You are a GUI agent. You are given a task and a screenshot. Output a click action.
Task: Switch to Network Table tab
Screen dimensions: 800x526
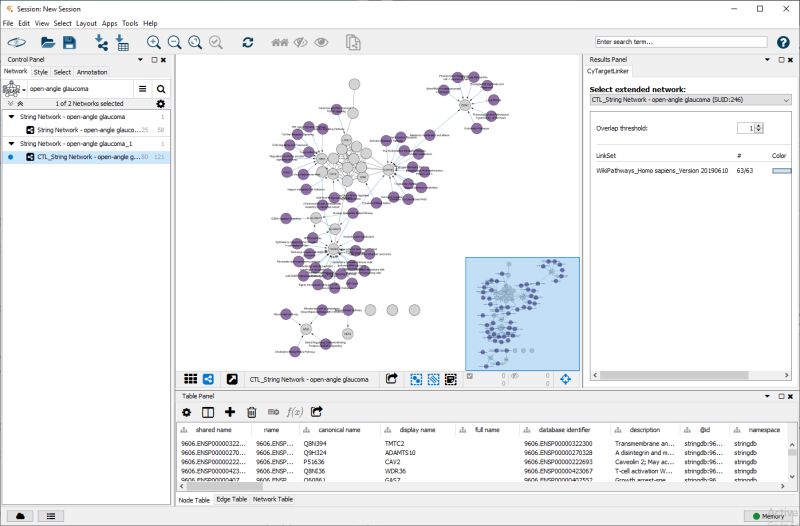273,499
